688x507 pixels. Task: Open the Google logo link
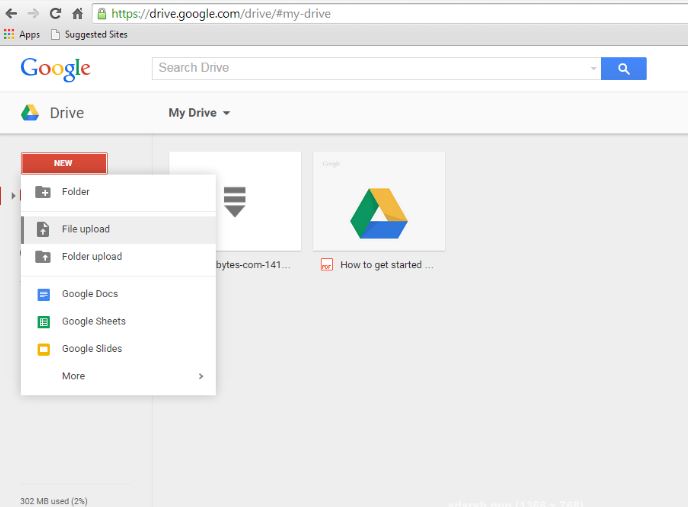coord(55,68)
